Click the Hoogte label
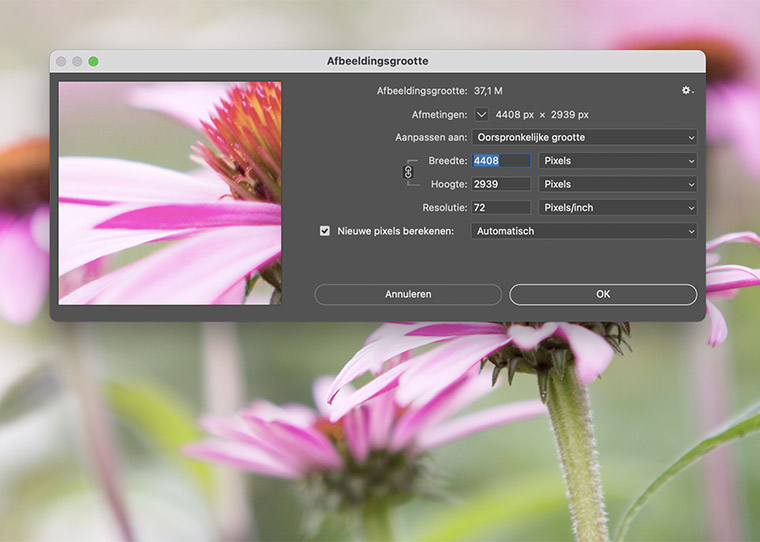The height and width of the screenshot is (542, 760). tap(449, 184)
